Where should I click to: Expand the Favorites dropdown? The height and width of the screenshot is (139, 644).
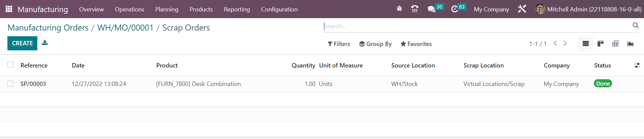point(416,44)
